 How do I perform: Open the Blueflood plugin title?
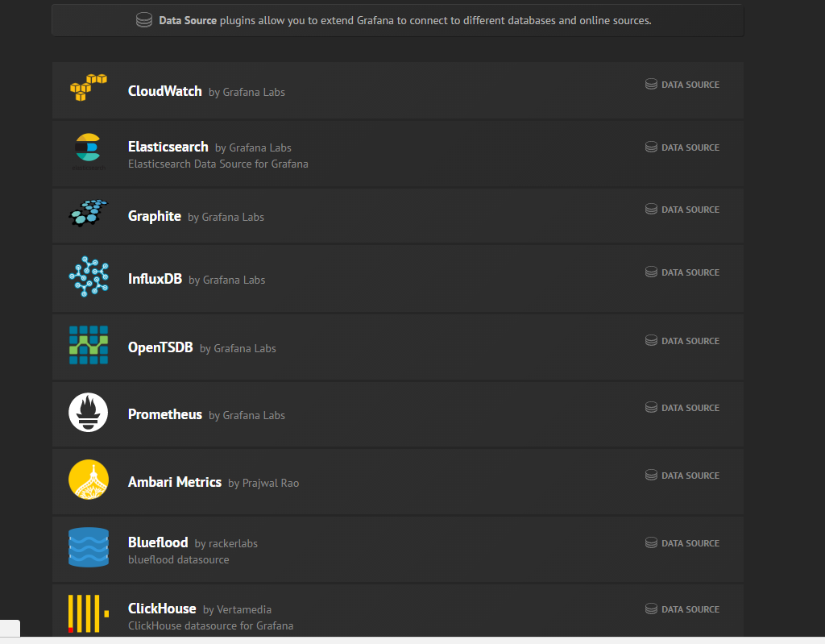[x=158, y=542]
